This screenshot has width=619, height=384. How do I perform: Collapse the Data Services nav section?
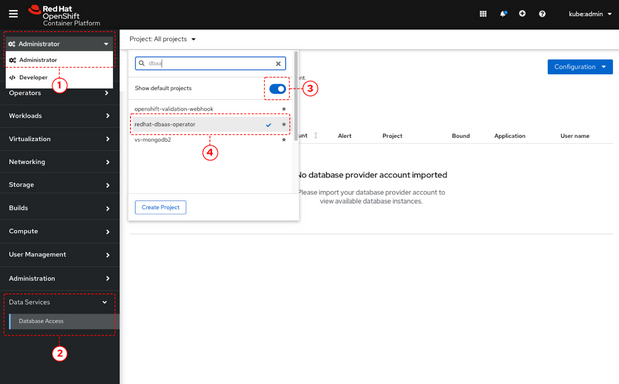59,302
